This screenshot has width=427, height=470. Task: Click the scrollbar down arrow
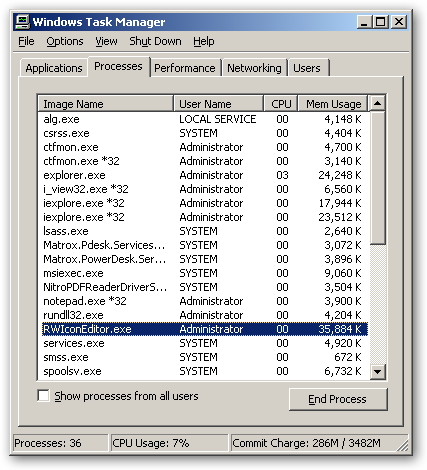tap(377, 371)
